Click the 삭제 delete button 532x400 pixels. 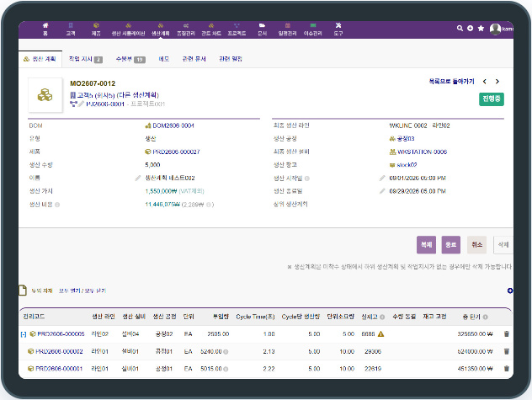[x=503, y=245]
